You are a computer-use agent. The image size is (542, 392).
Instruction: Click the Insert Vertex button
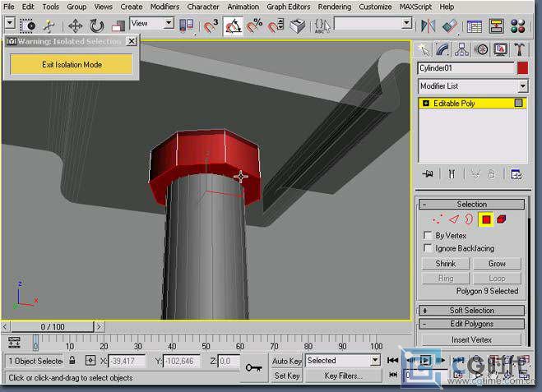(471, 340)
